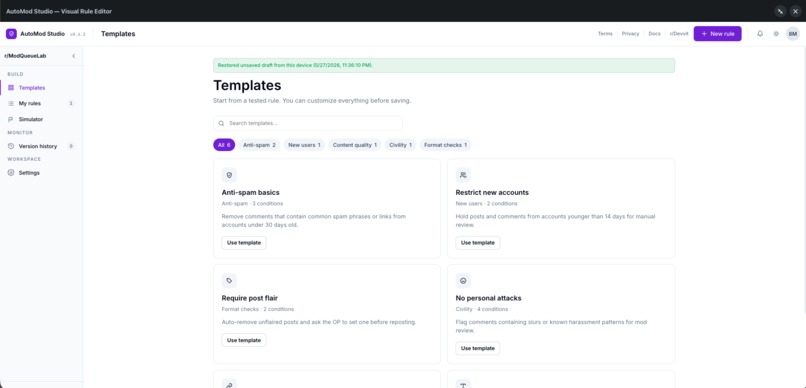Use the No personal attacks template
This screenshot has width=806, height=388.
(x=478, y=348)
